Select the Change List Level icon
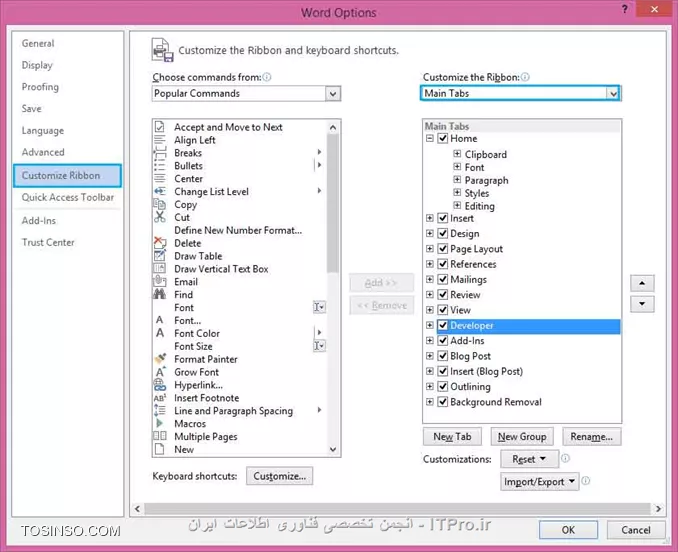Image resolution: width=678 pixels, height=552 pixels. point(160,191)
